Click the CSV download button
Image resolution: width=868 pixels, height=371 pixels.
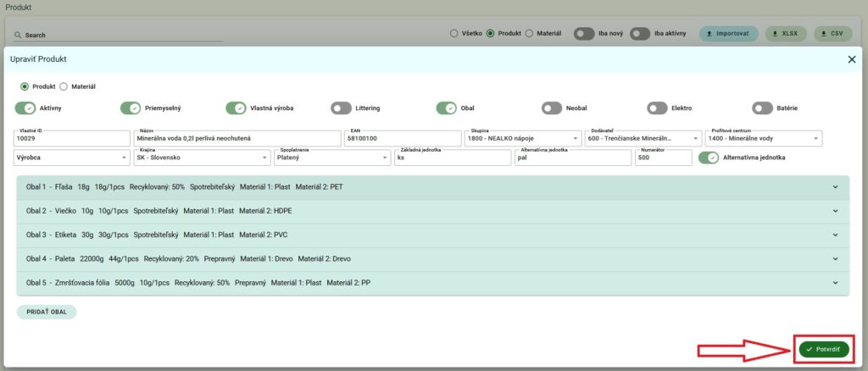click(832, 34)
